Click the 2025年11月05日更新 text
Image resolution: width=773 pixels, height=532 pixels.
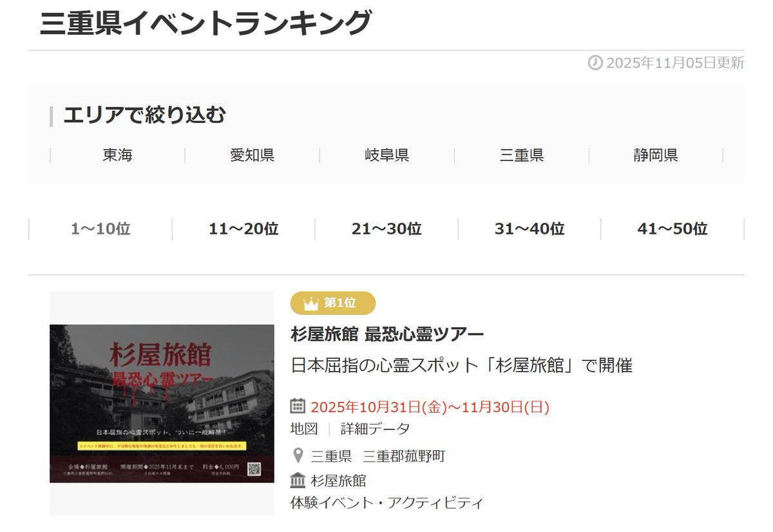pos(675,63)
